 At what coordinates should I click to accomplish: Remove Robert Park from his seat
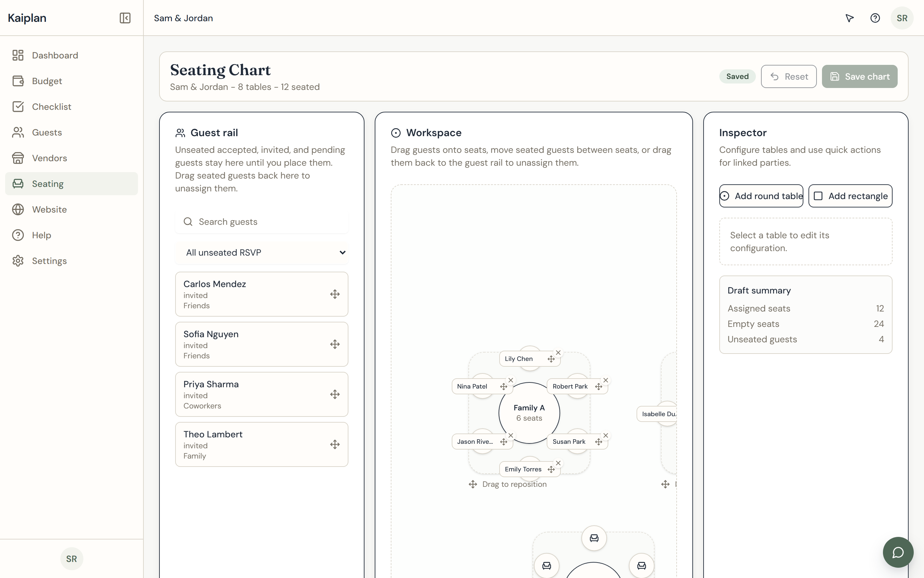point(605,380)
